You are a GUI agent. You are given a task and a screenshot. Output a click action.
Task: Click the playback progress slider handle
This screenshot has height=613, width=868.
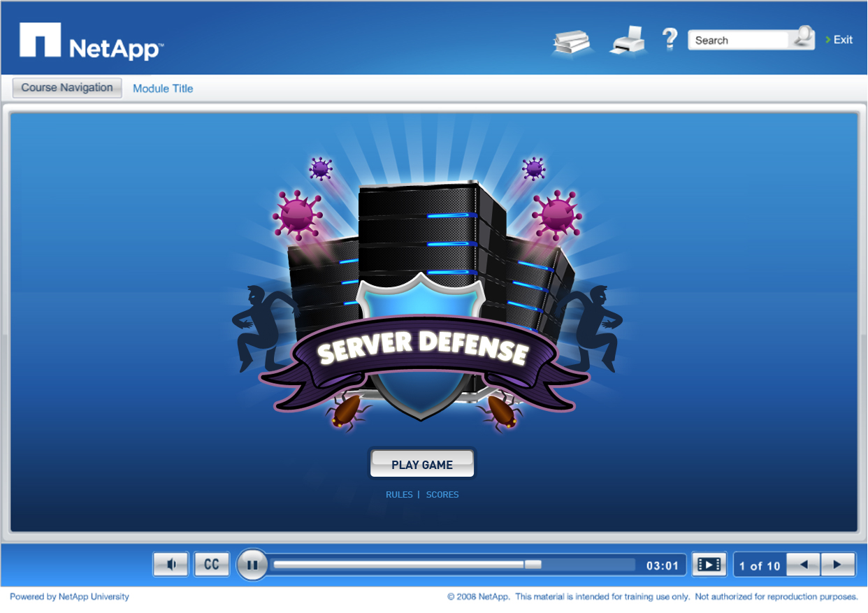[x=533, y=564]
